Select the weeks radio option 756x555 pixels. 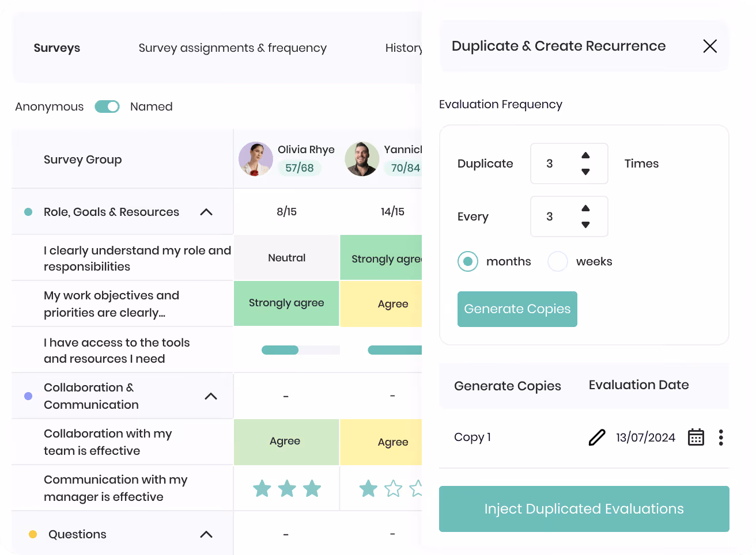tap(558, 261)
